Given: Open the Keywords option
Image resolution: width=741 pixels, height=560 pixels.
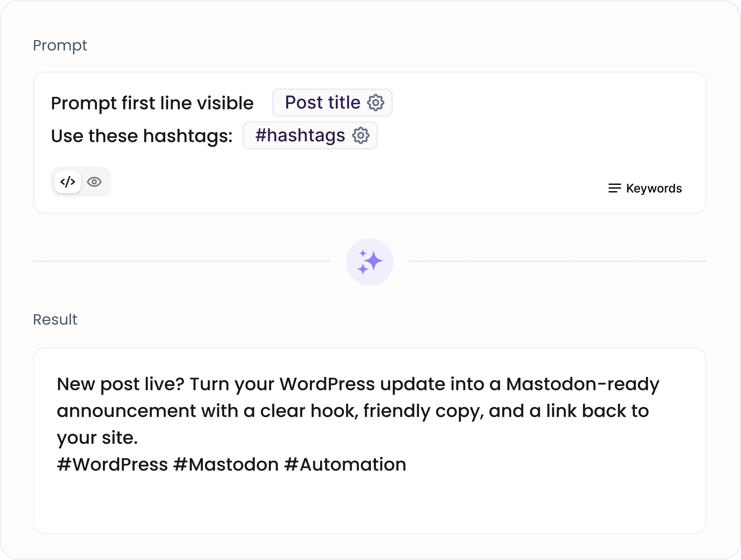Looking at the screenshot, I should pos(645,188).
